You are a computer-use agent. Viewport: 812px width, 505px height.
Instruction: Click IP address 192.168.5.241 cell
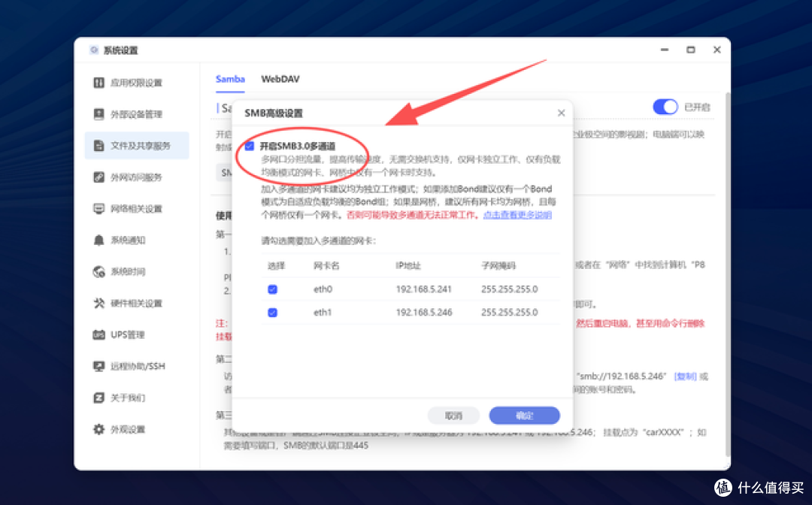[x=423, y=289]
